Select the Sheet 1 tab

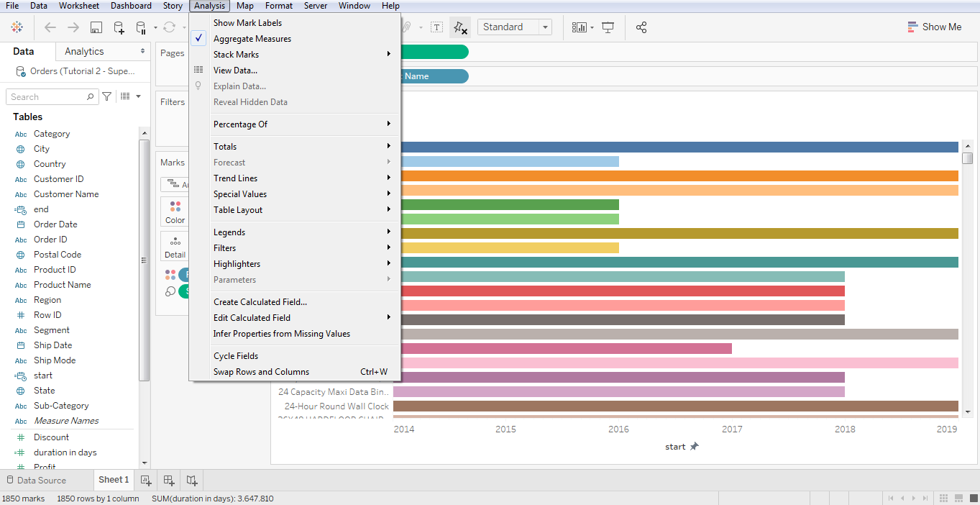coord(114,480)
